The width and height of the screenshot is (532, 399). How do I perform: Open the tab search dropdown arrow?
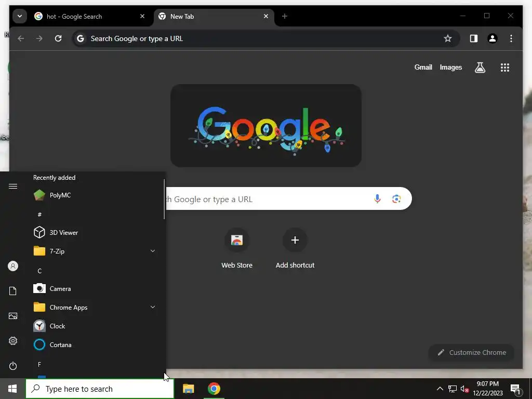coord(20,16)
